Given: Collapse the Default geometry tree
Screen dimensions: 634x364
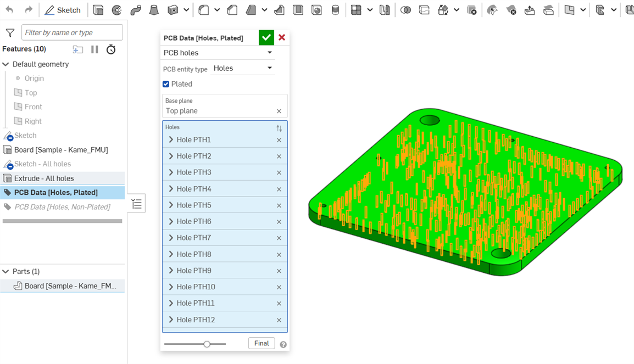Looking at the screenshot, I should pos(6,64).
